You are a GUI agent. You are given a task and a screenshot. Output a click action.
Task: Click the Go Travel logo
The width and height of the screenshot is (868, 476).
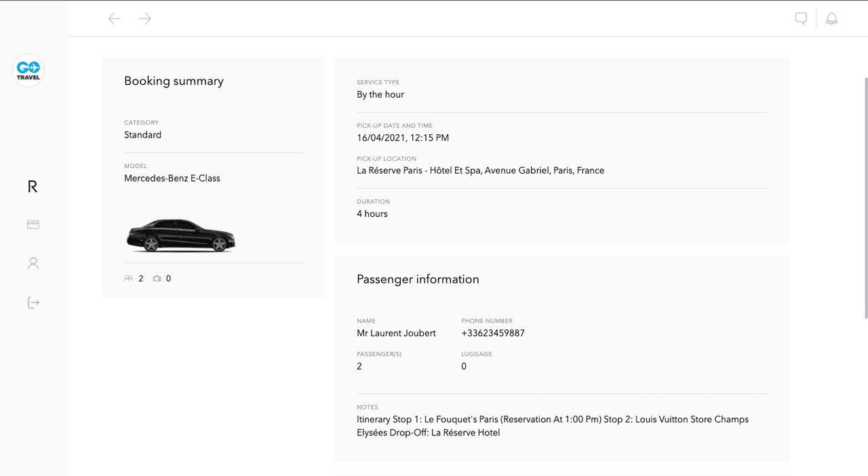pos(28,70)
